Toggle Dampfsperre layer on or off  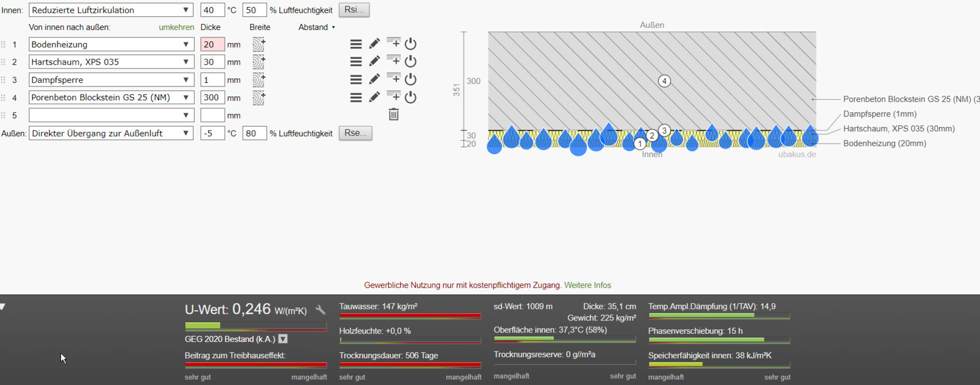[x=410, y=79]
